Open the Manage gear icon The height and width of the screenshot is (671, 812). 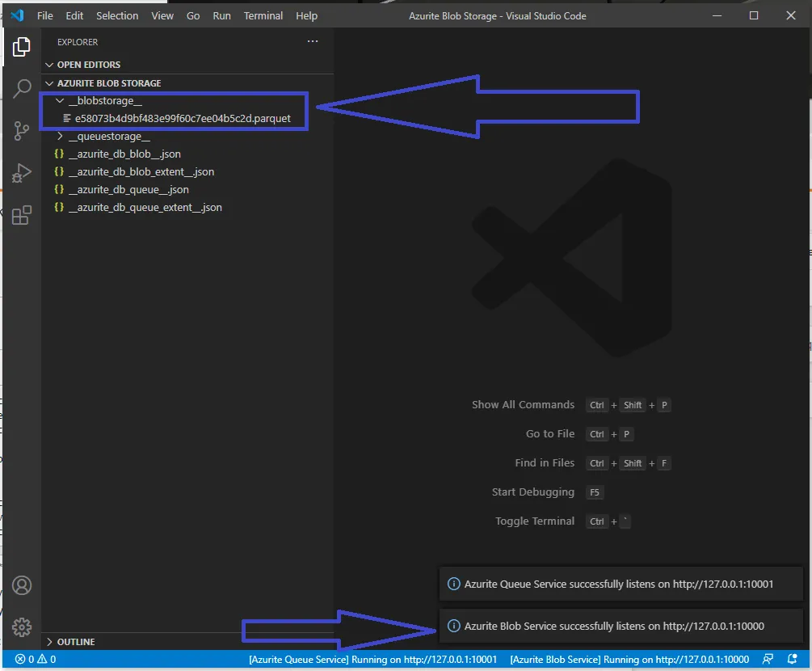tap(22, 627)
